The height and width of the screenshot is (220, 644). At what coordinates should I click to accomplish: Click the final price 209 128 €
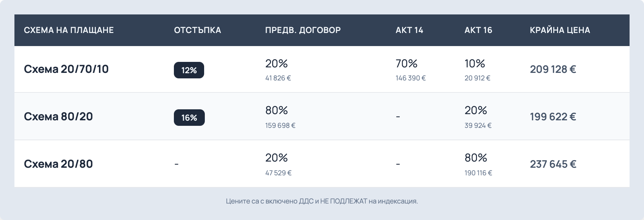coord(553,69)
